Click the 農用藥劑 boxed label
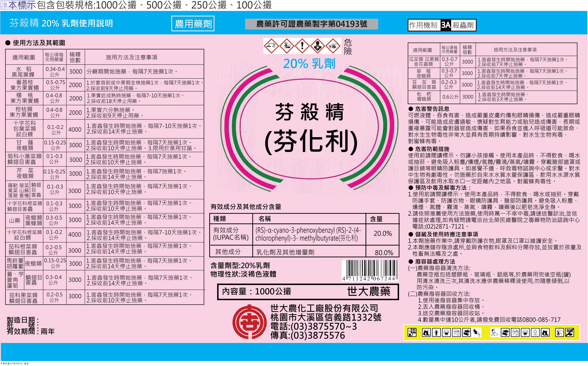The height and width of the screenshot is (366, 588). (x=193, y=23)
